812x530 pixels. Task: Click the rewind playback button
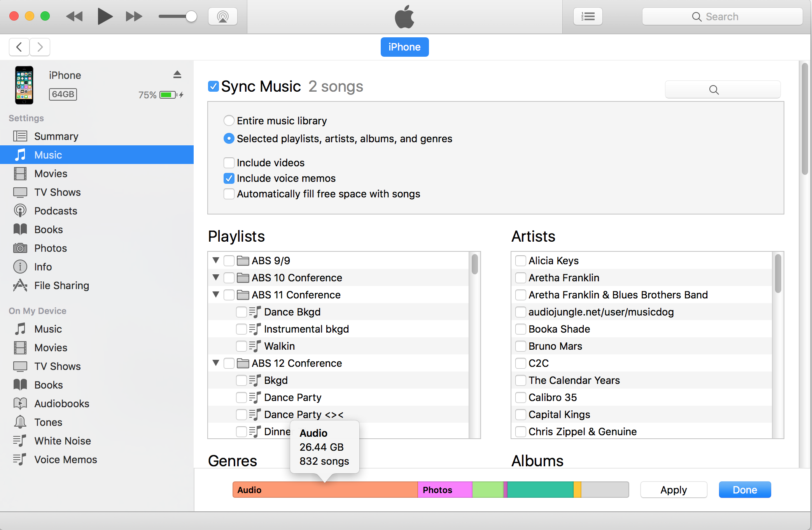[x=74, y=16]
